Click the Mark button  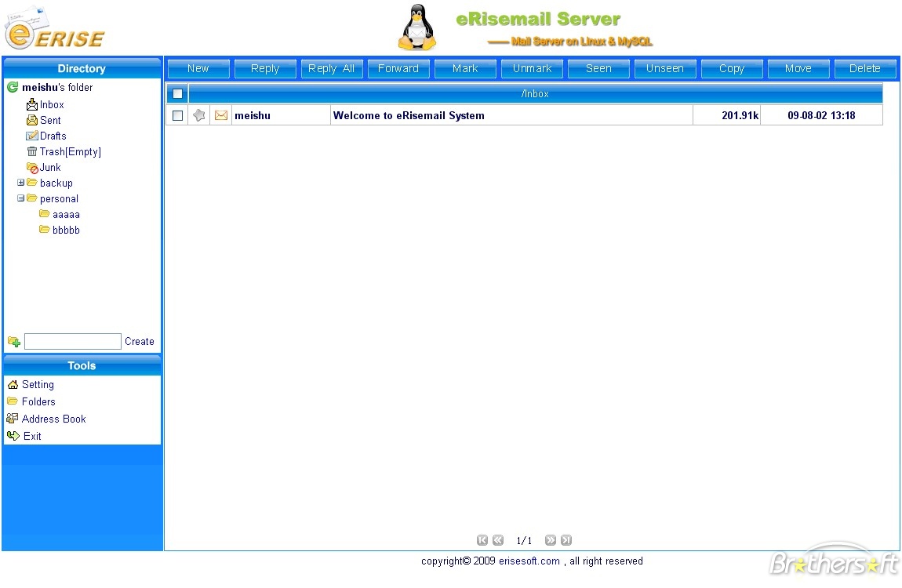(x=465, y=68)
